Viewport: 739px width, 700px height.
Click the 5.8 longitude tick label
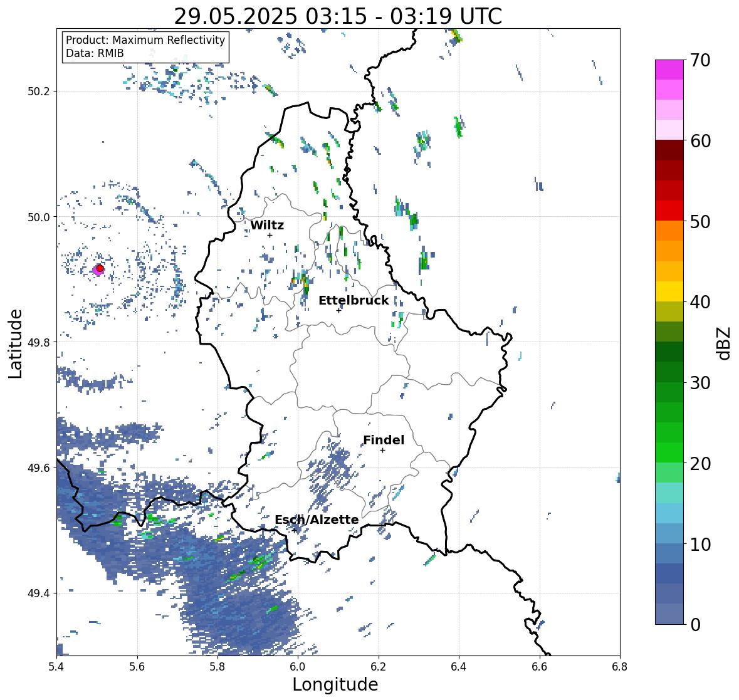tap(218, 667)
